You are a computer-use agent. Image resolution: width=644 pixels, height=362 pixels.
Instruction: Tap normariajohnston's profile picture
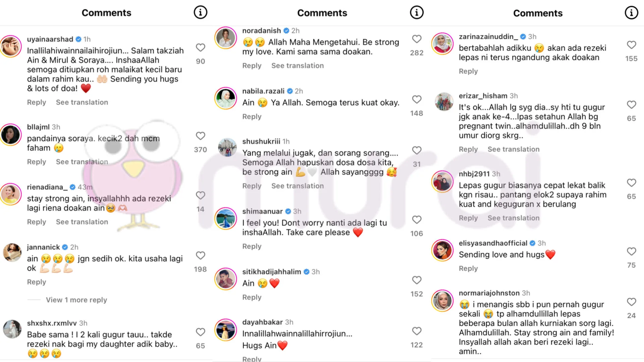442,301
